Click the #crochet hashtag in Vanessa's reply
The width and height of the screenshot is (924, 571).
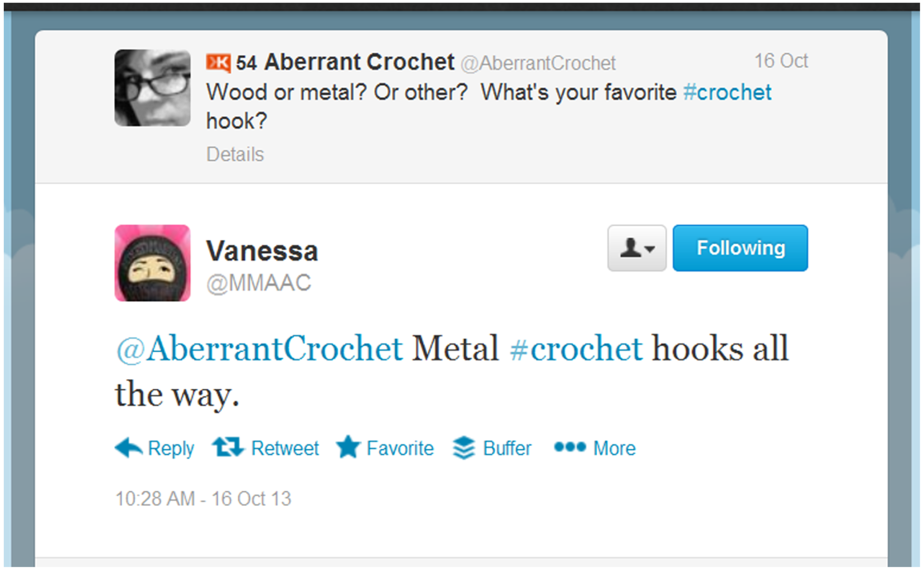pos(576,348)
